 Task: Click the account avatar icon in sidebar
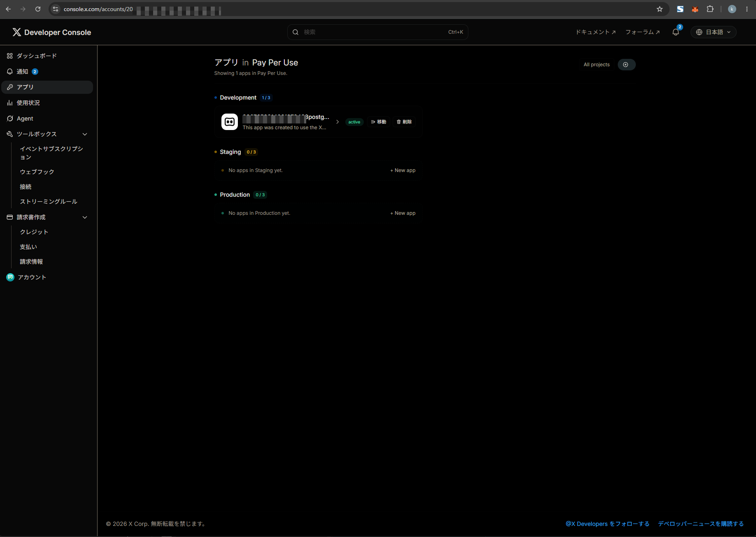pyautogui.click(x=10, y=277)
